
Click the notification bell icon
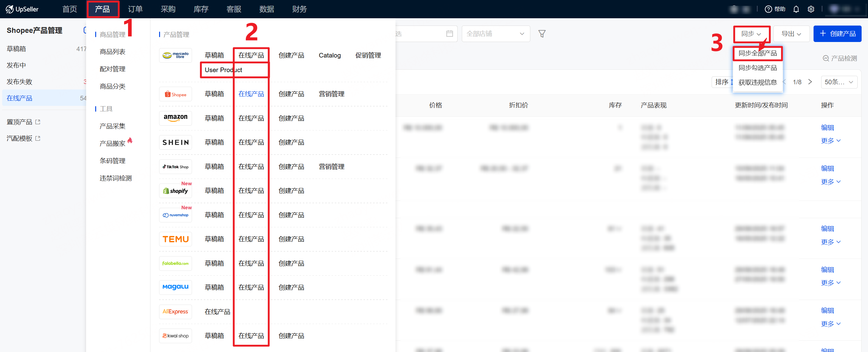[x=796, y=9]
